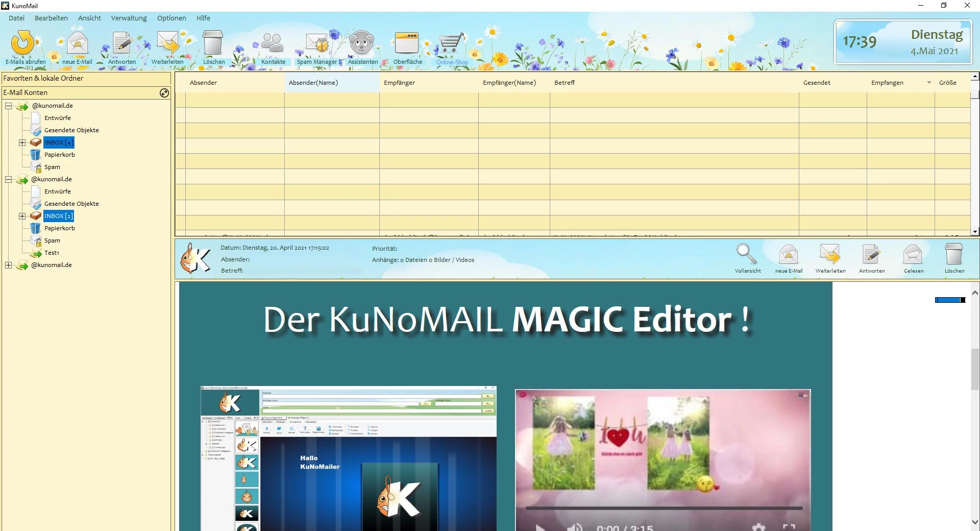980x531 pixels.
Task: Click the Löschen trash icon in toolbar
Action: coord(213,43)
